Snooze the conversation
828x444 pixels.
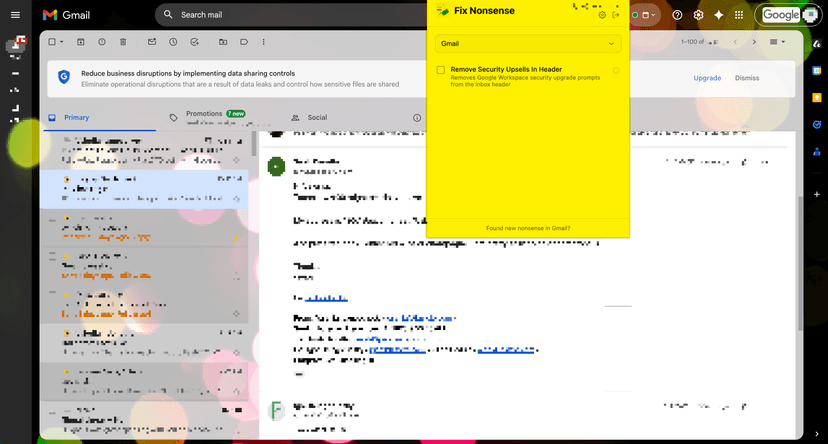[x=173, y=42]
